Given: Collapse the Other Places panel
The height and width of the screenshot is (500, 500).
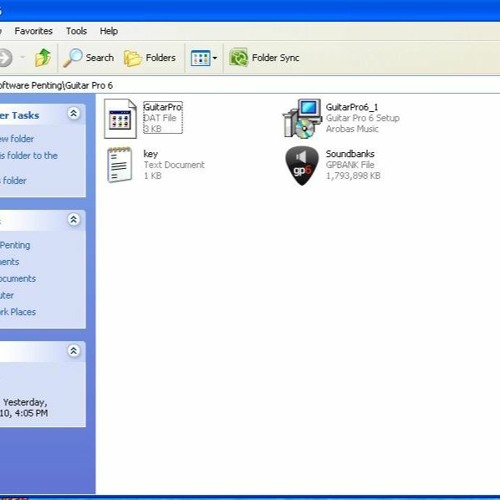Looking at the screenshot, I should [x=73, y=219].
